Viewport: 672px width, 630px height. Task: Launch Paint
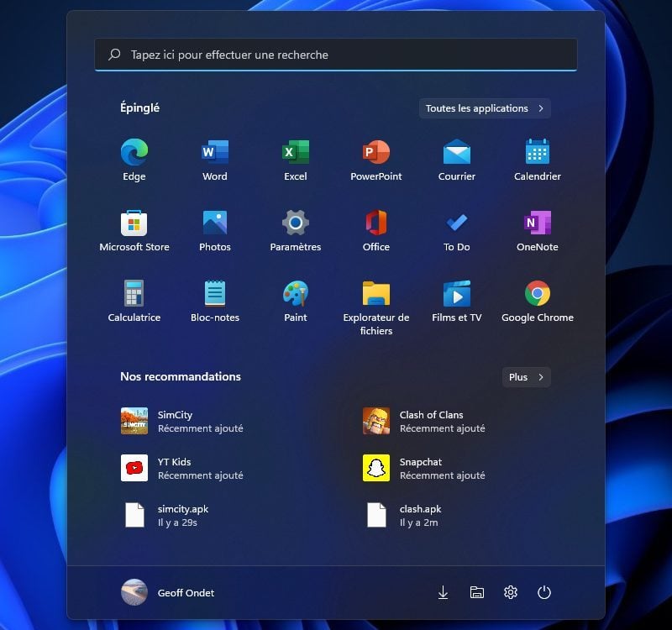pos(296,302)
